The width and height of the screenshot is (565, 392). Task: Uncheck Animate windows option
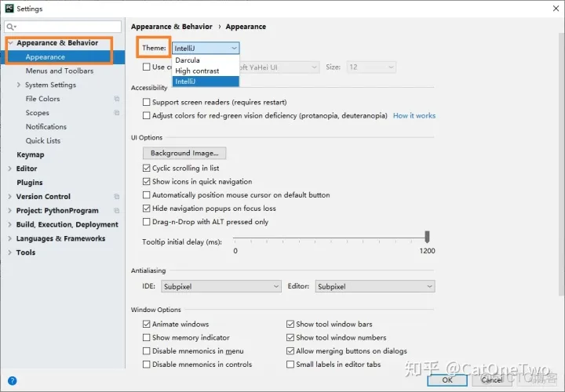tap(146, 324)
